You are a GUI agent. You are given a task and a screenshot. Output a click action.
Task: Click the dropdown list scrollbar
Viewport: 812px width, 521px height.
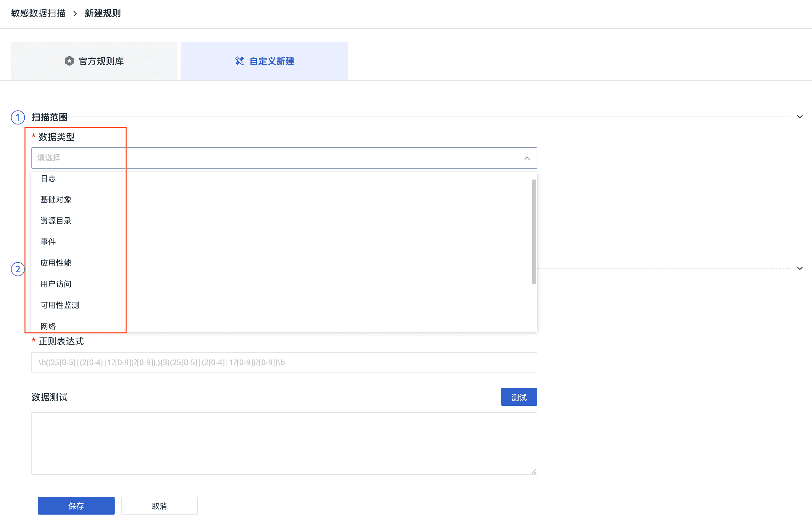pos(534,232)
